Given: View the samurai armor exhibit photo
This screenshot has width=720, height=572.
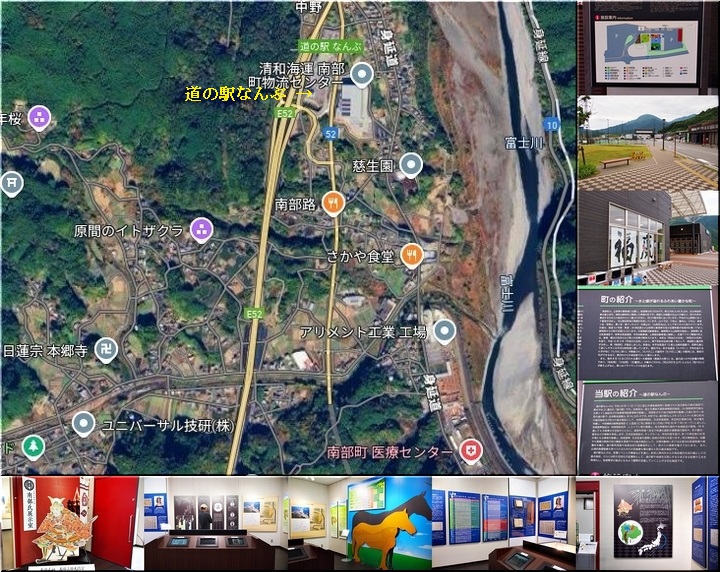Looking at the screenshot, I should click(70, 523).
